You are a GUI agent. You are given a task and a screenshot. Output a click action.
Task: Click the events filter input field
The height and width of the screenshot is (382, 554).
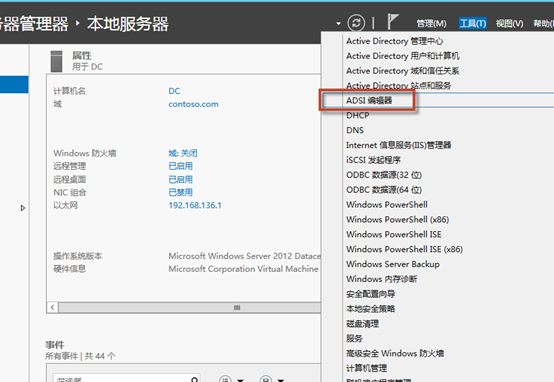tap(121, 378)
